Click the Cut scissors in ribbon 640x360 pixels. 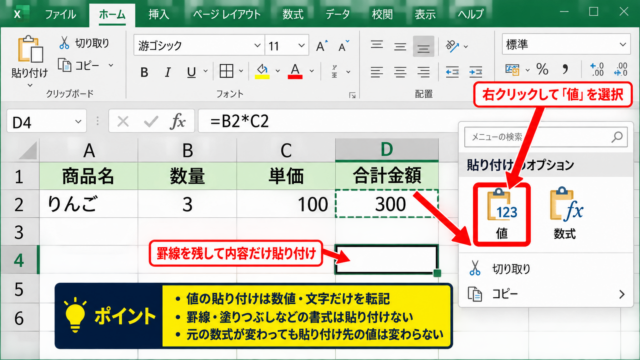64,43
